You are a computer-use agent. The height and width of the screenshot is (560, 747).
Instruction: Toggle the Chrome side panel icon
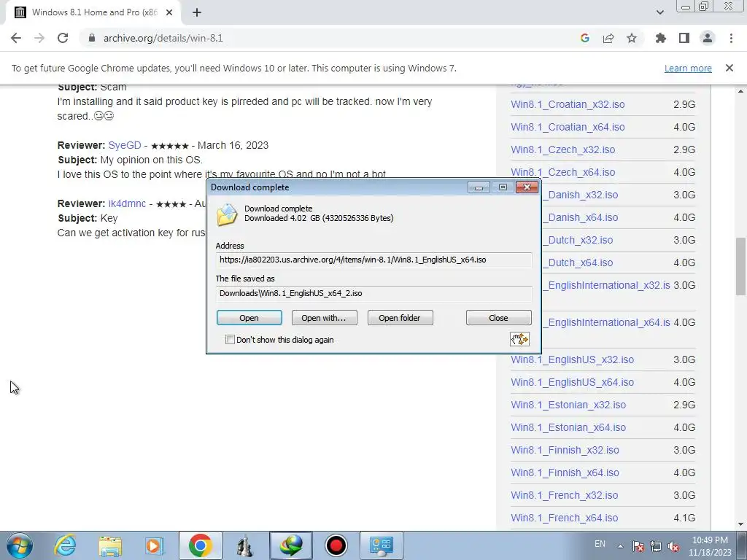pos(684,38)
